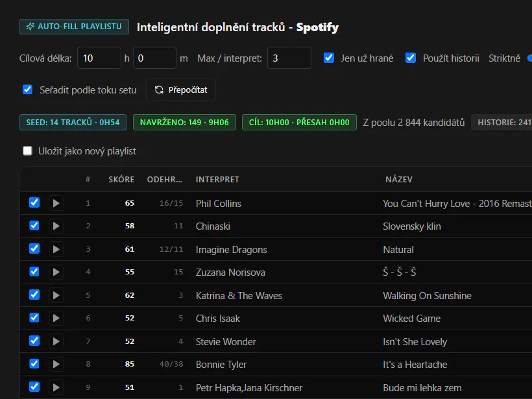This screenshot has width=532, height=399.
Task: Click the title 'Isn't She Lovely'
Action: (415, 342)
